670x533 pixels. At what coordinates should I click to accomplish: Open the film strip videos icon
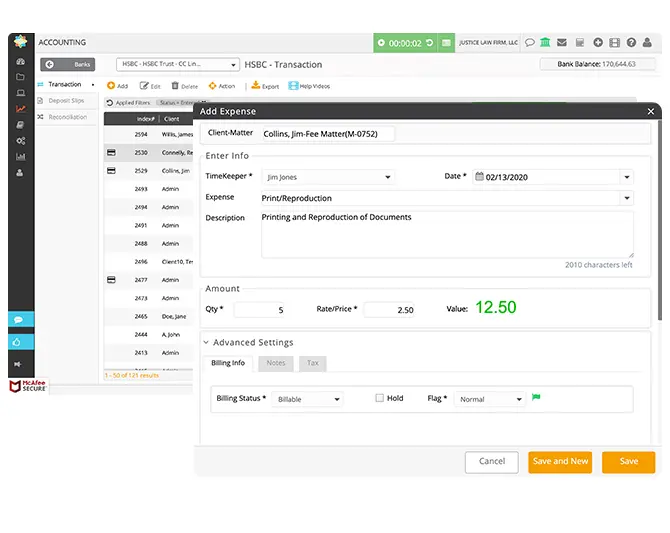614,42
